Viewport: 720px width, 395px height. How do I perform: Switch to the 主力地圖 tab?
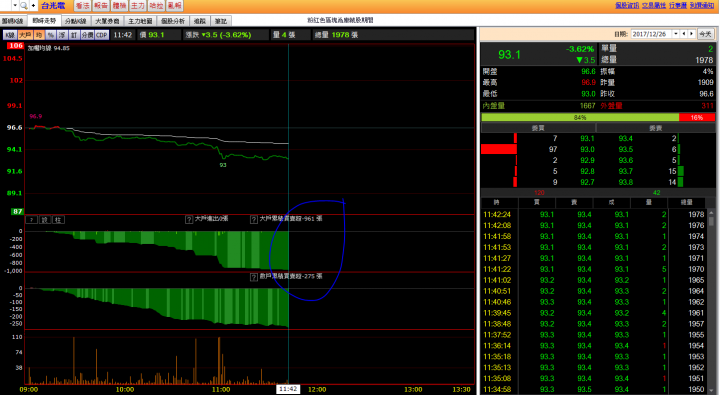[140, 21]
